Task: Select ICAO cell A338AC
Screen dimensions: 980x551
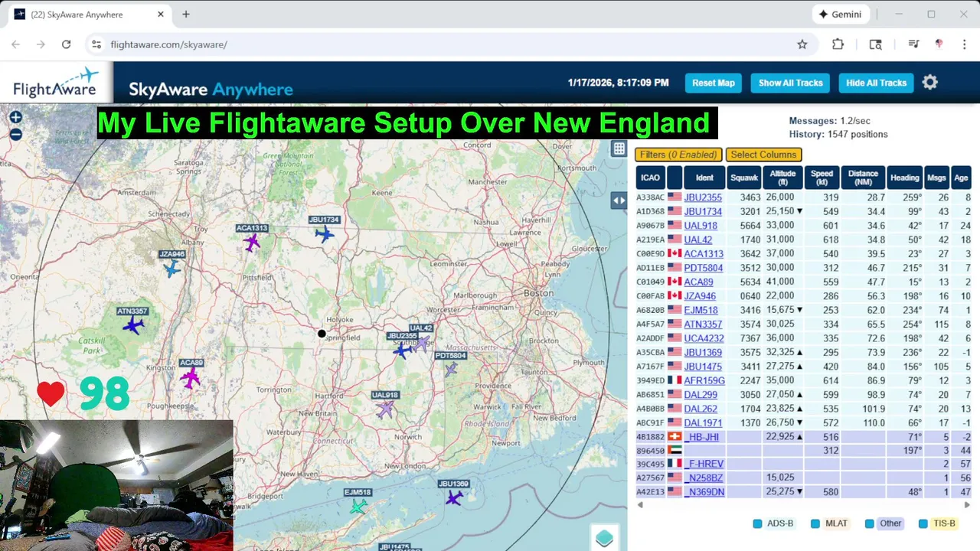Action: 650,197
